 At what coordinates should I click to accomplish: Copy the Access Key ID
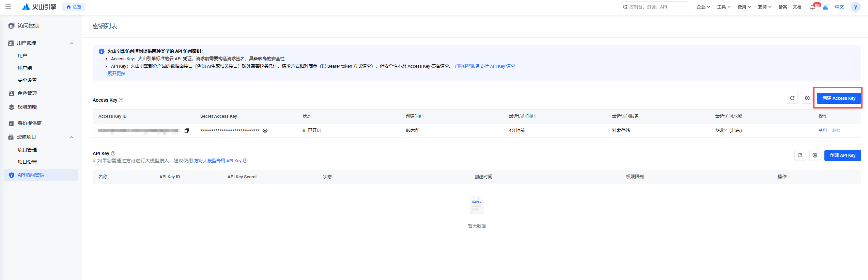point(187,131)
